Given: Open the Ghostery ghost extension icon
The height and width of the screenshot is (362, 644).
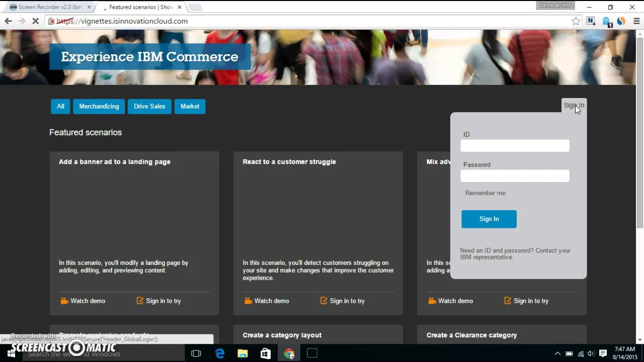Looking at the screenshot, I should point(607,22).
